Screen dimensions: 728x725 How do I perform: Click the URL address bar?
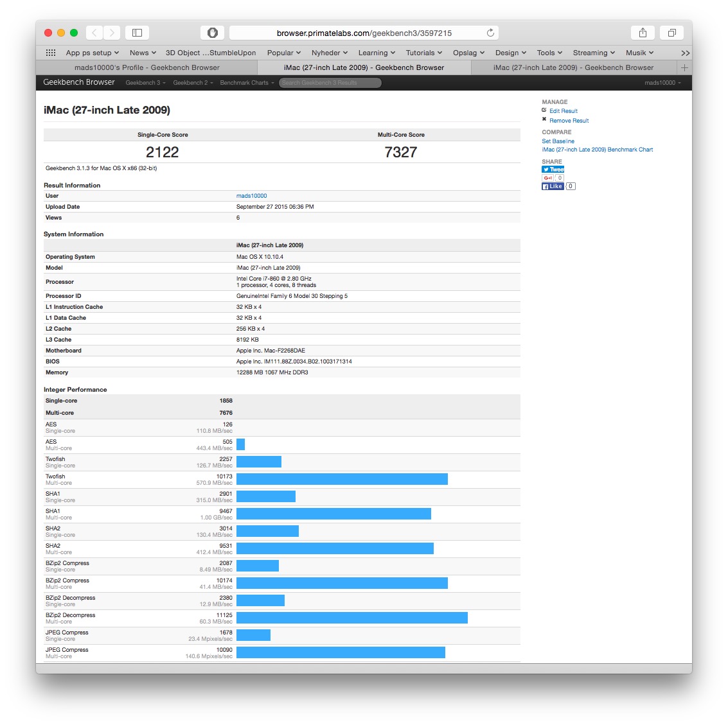click(364, 33)
